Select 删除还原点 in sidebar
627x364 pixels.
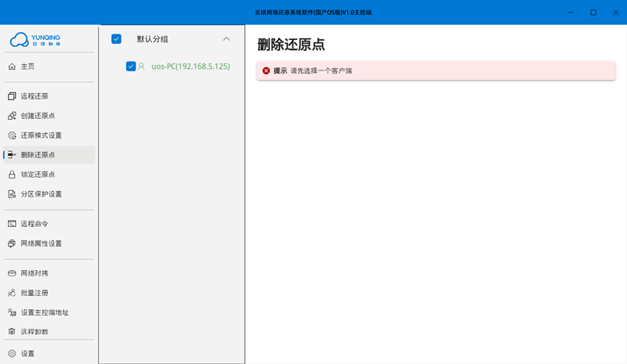49,155
